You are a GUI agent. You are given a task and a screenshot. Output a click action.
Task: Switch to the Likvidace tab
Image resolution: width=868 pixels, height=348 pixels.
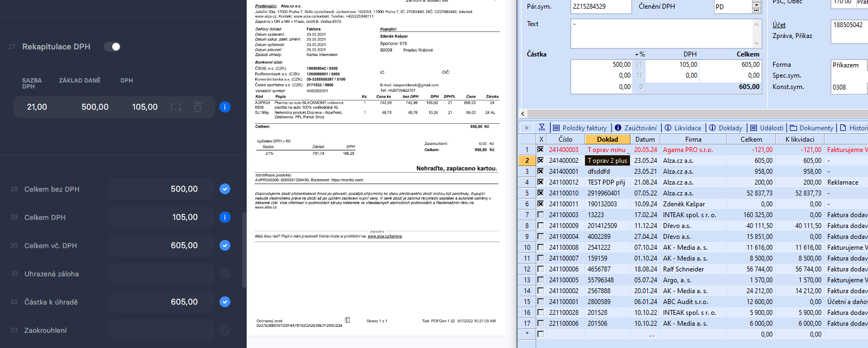(x=683, y=128)
